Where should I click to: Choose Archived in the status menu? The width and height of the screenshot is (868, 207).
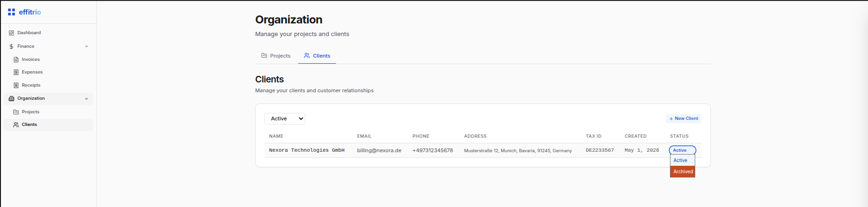pyautogui.click(x=682, y=171)
